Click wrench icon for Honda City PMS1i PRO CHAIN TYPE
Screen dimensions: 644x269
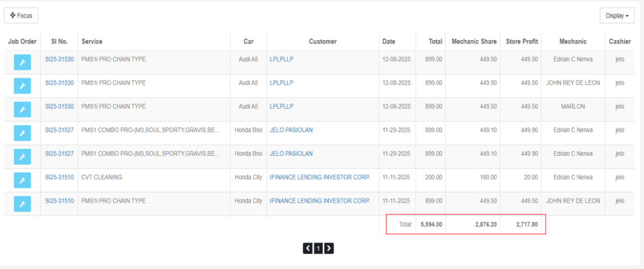pos(22,204)
